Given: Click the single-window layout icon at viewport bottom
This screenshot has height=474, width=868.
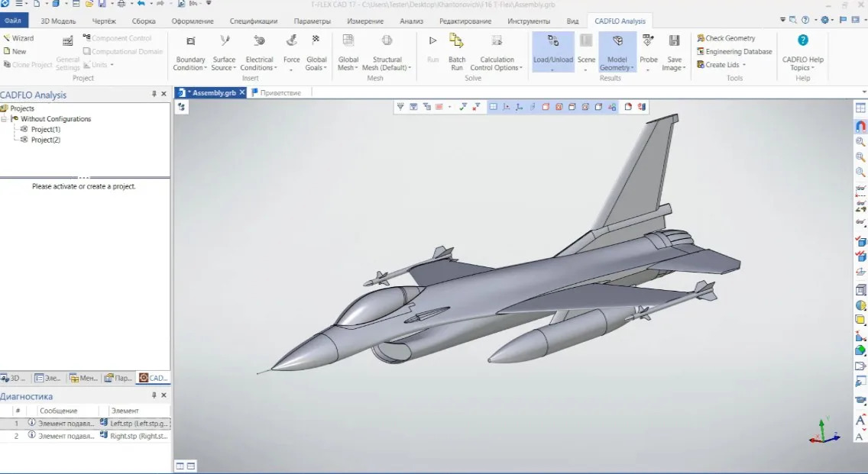Looking at the screenshot, I should click(180, 466).
